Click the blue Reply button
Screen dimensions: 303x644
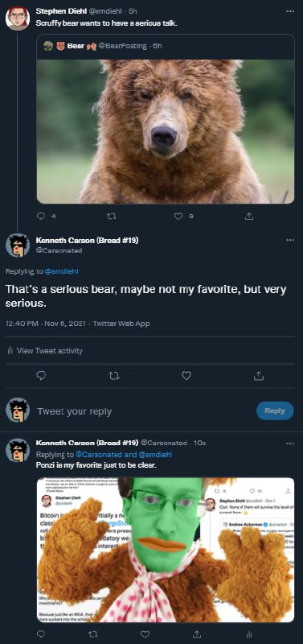point(275,411)
